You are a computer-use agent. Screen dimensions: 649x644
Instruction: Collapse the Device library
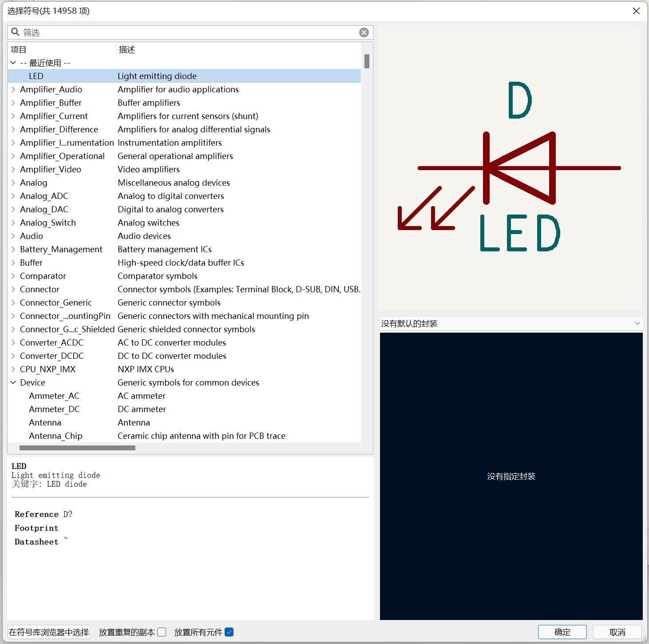pyautogui.click(x=13, y=382)
